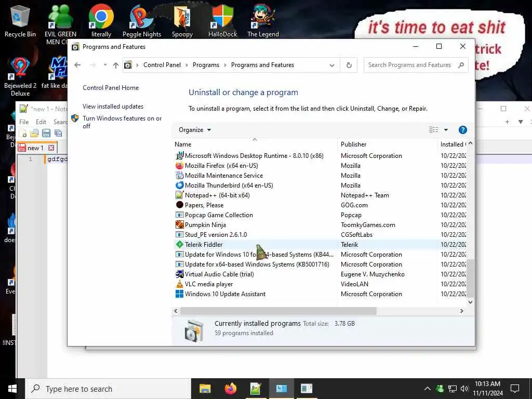Click the Back arrow in Programs and Features
This screenshot has height=399, width=532.
[77, 65]
